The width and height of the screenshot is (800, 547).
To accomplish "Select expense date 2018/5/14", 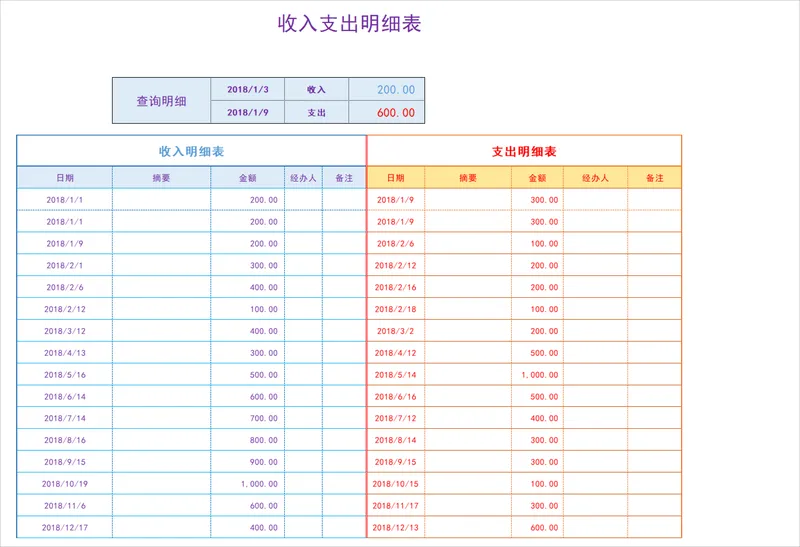I will click(395, 375).
